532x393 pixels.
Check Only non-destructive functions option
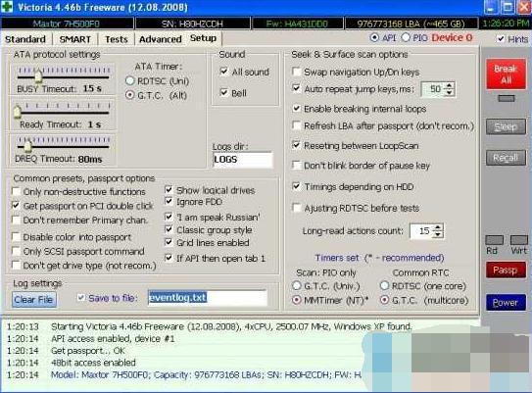(x=16, y=191)
